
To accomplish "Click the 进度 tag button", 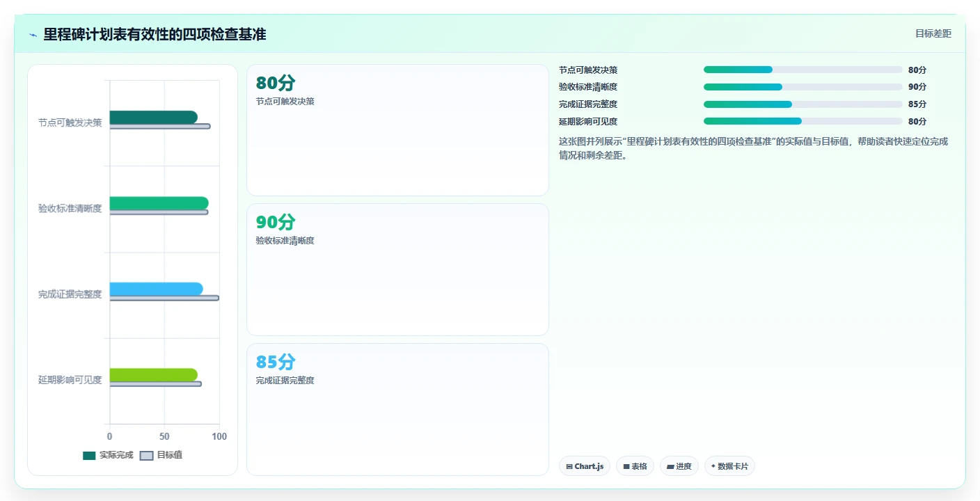I will [x=679, y=466].
